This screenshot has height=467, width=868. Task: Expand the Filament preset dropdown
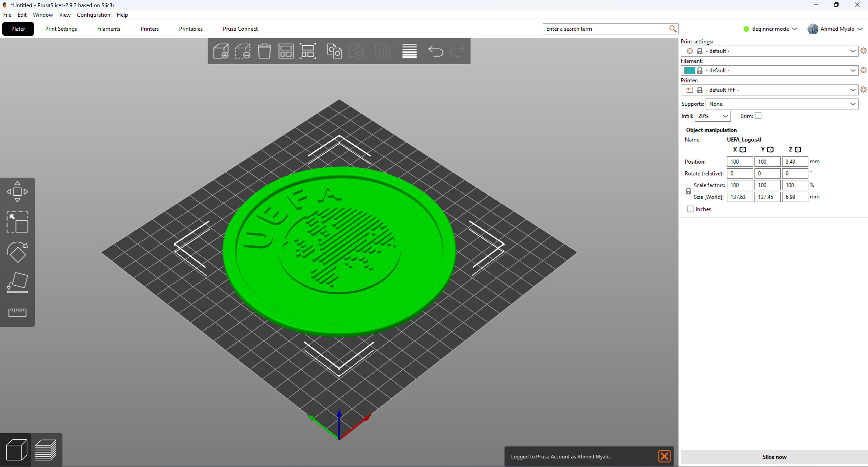853,71
